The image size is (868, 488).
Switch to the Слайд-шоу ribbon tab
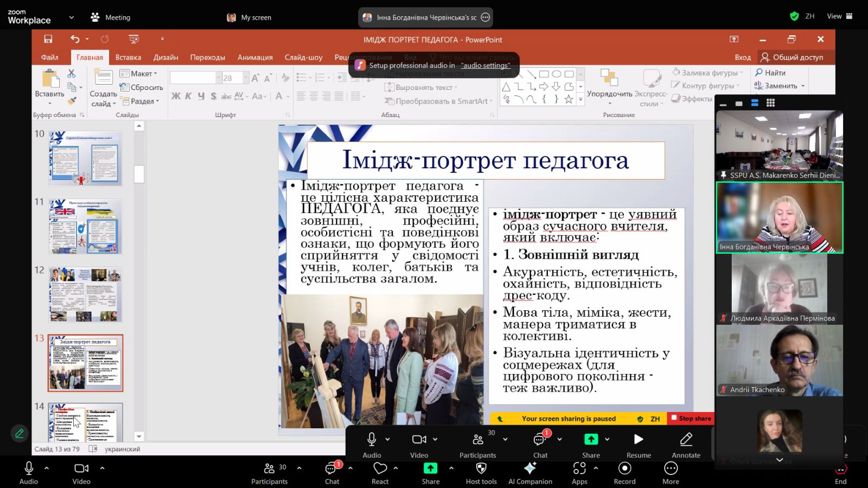[303, 57]
